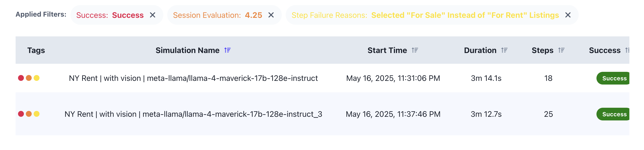This screenshot has width=644, height=150.
Task: Click the Simulation Name column header text
Action: [187, 50]
